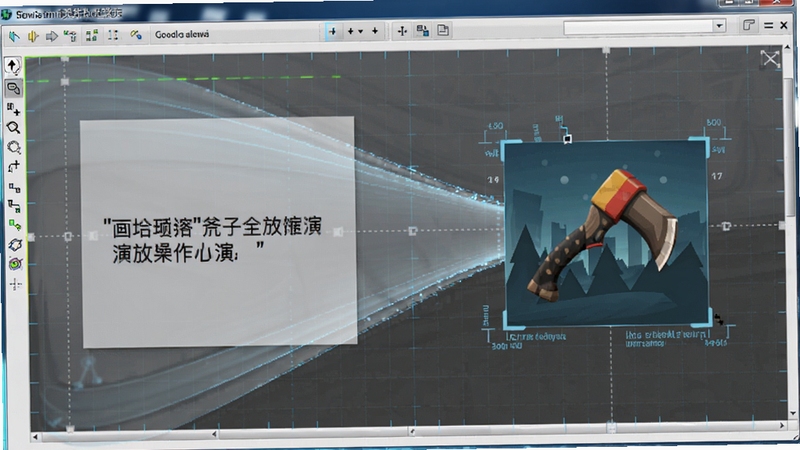The image size is (800, 450).
Task: Select the arrow pointer tool in left toolbar
Action: pyautogui.click(x=12, y=65)
